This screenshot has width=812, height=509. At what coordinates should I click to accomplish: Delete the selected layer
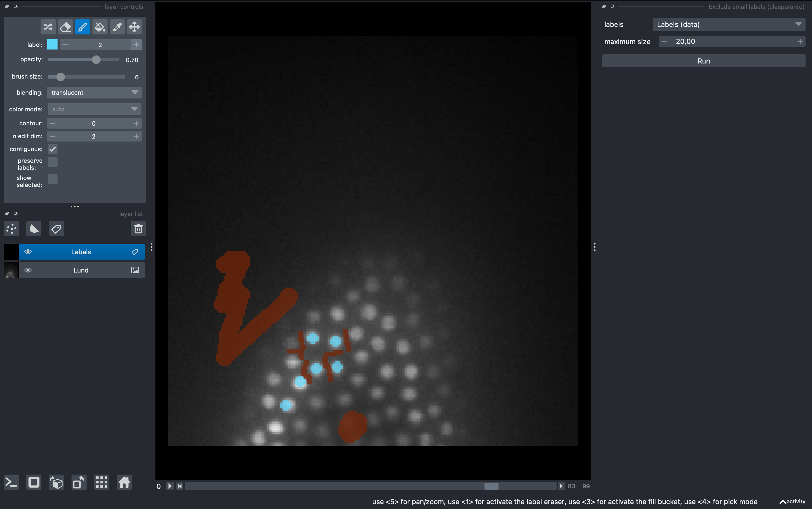(x=138, y=229)
